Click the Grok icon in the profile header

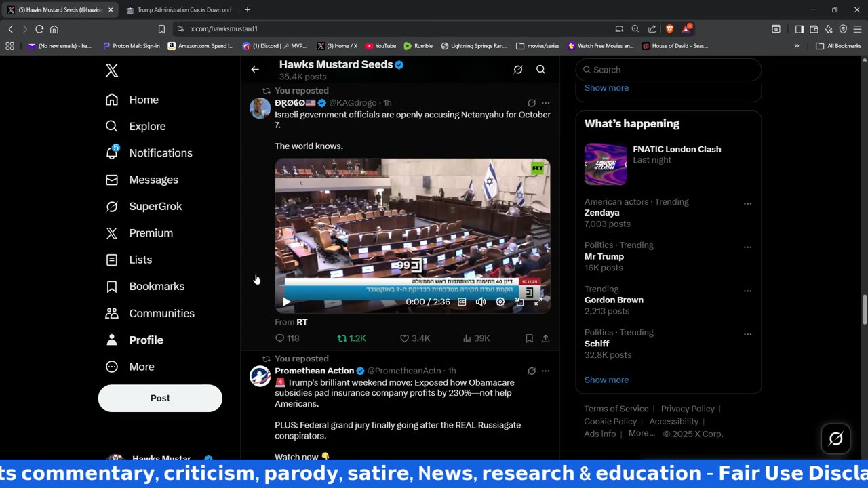point(518,69)
